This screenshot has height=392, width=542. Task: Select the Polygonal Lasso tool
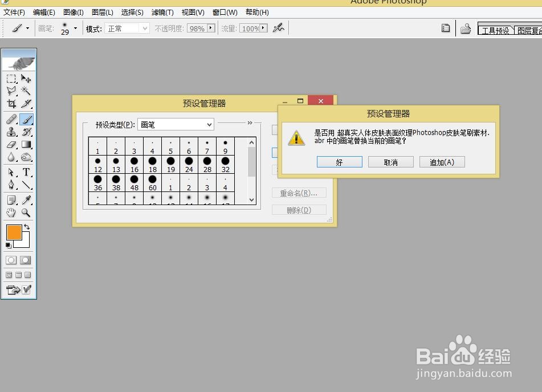click(11, 91)
